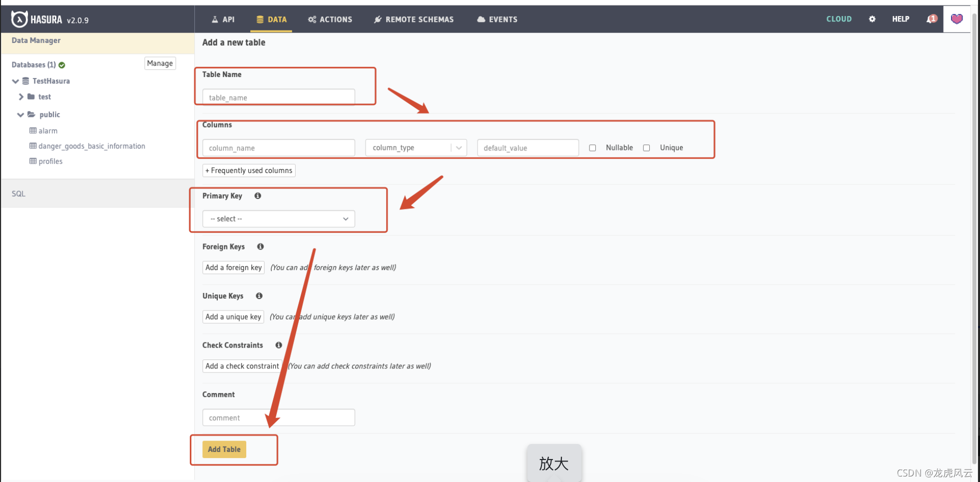The image size is (980, 482).
Task: Click the Hasura logo icon
Action: [19, 19]
